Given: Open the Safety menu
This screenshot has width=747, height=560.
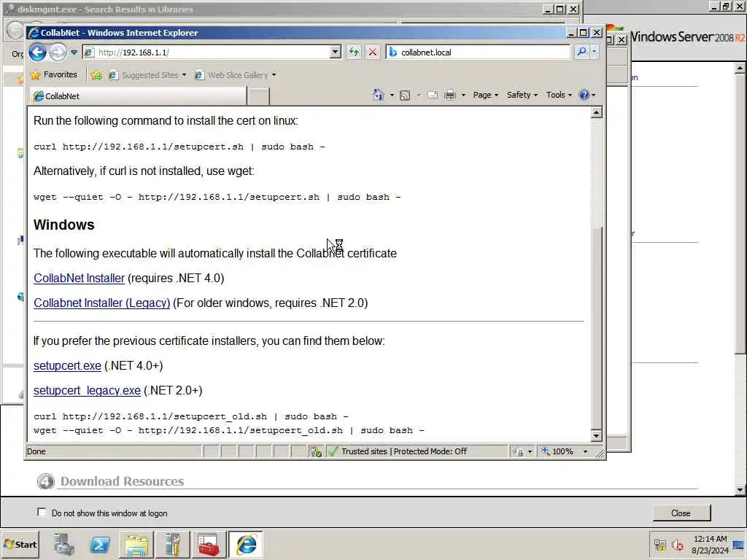Looking at the screenshot, I should 522,95.
